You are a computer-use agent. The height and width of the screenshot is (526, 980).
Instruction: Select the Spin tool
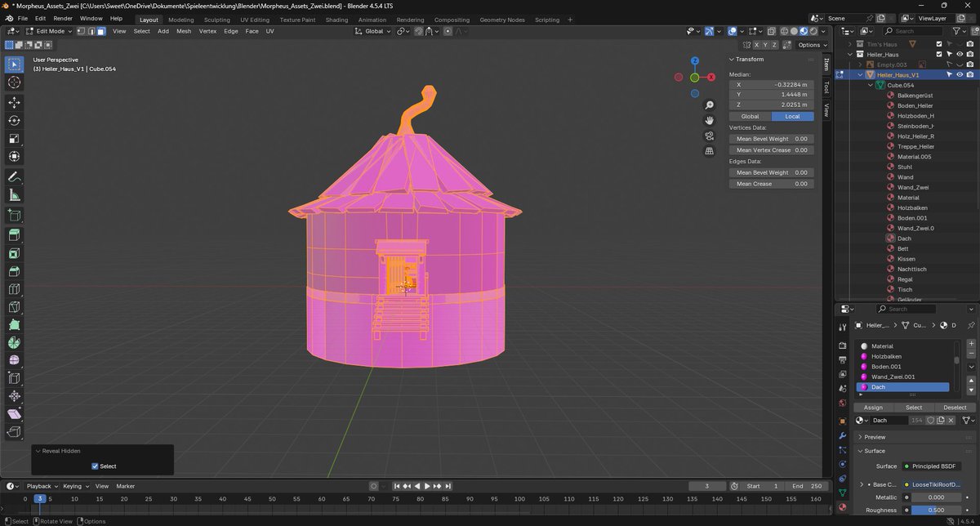click(15, 342)
